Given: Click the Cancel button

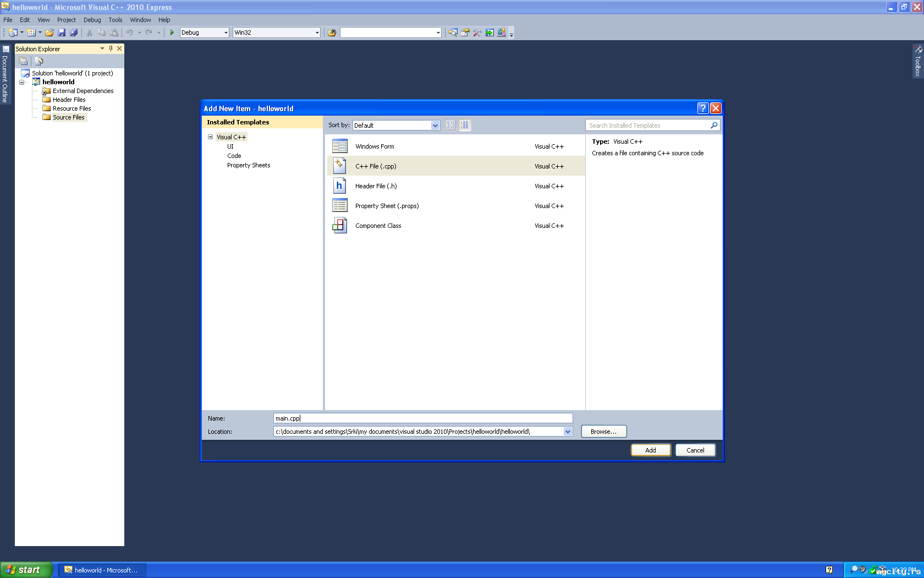Looking at the screenshot, I should coord(695,450).
